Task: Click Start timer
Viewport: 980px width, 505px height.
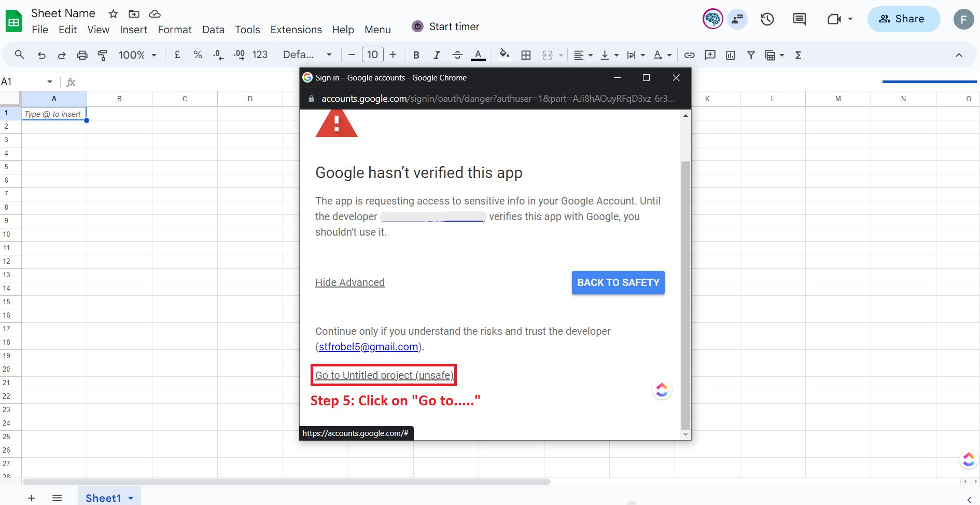Action: tap(446, 26)
